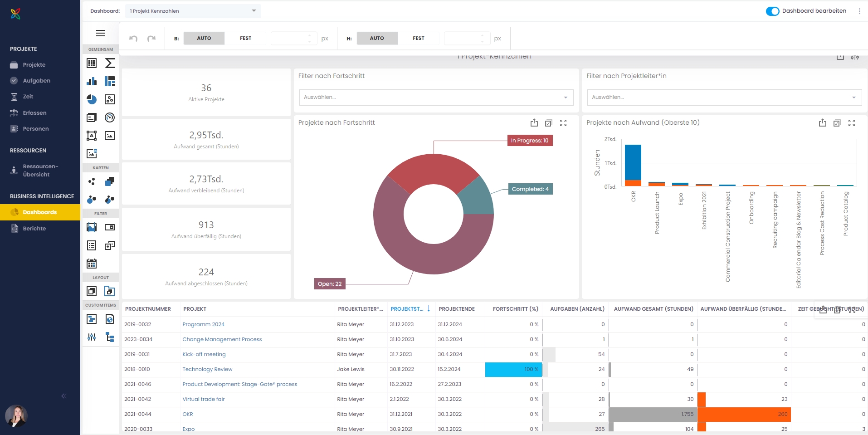The width and height of the screenshot is (868, 435).
Task: Add a List box filter item
Action: [x=92, y=245]
